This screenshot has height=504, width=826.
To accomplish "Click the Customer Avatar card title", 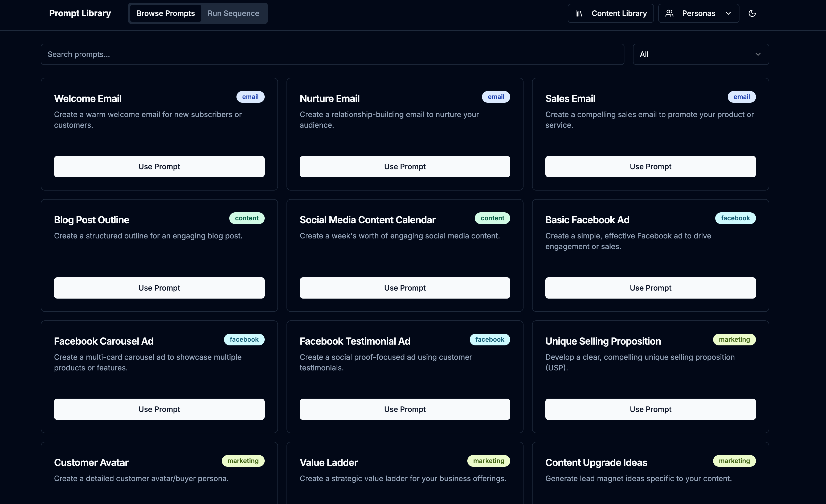I will coord(91,462).
